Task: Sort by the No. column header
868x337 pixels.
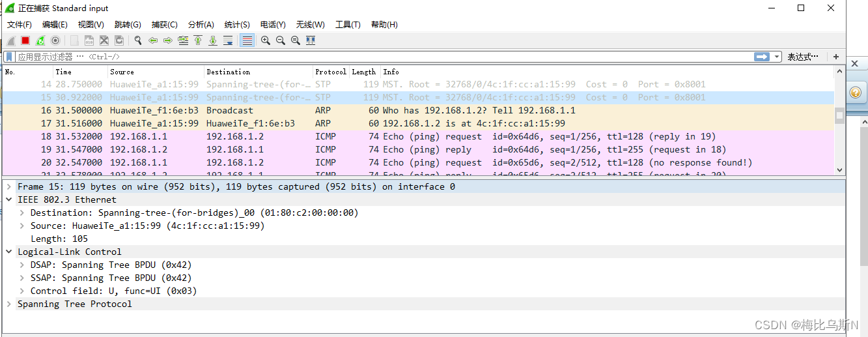Action: (28, 72)
